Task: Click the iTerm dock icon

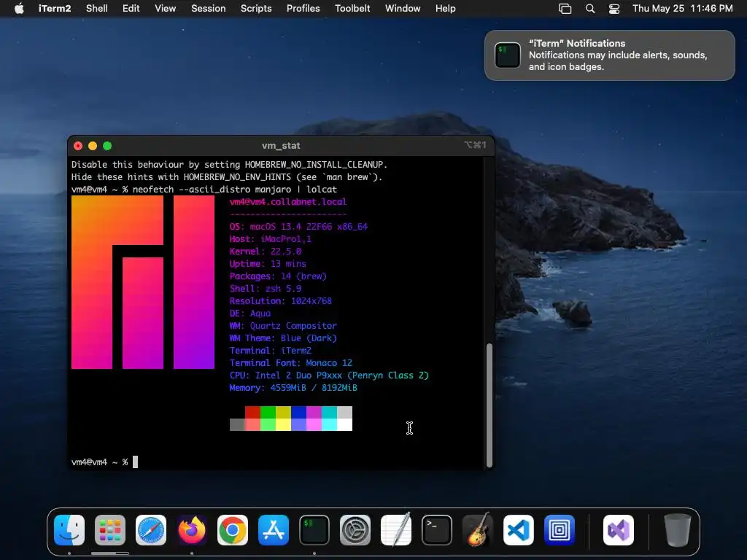Action: pos(314,529)
